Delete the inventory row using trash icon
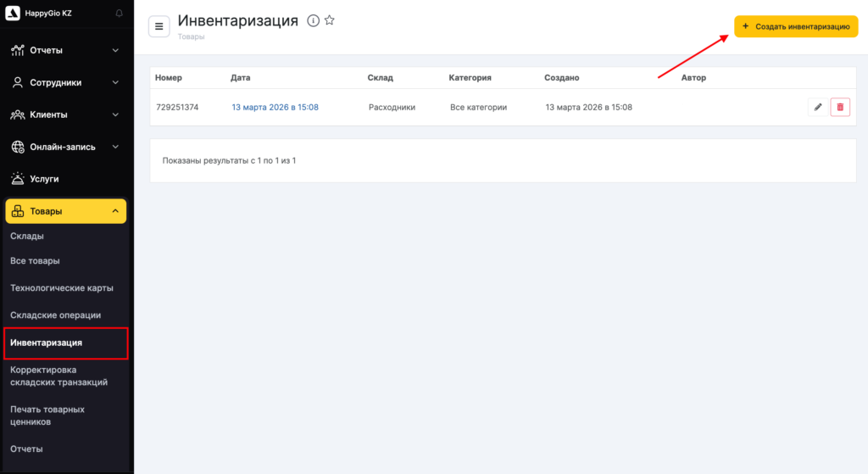The width and height of the screenshot is (868, 474). (x=840, y=107)
